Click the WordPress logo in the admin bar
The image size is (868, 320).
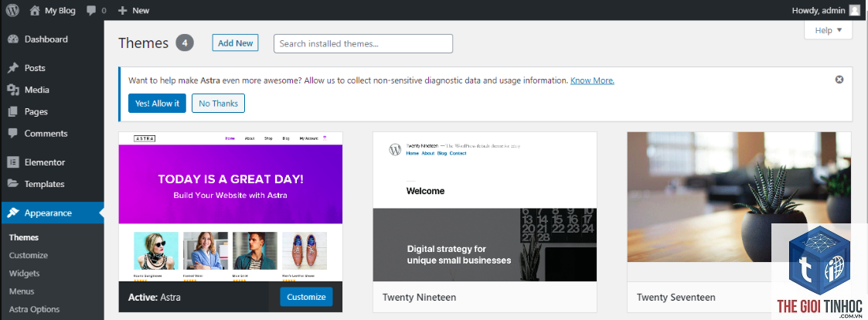pos(12,10)
